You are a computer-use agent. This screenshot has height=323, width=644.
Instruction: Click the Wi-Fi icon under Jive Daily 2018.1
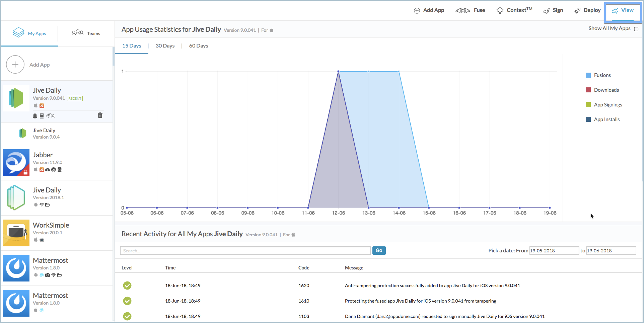(x=42, y=205)
